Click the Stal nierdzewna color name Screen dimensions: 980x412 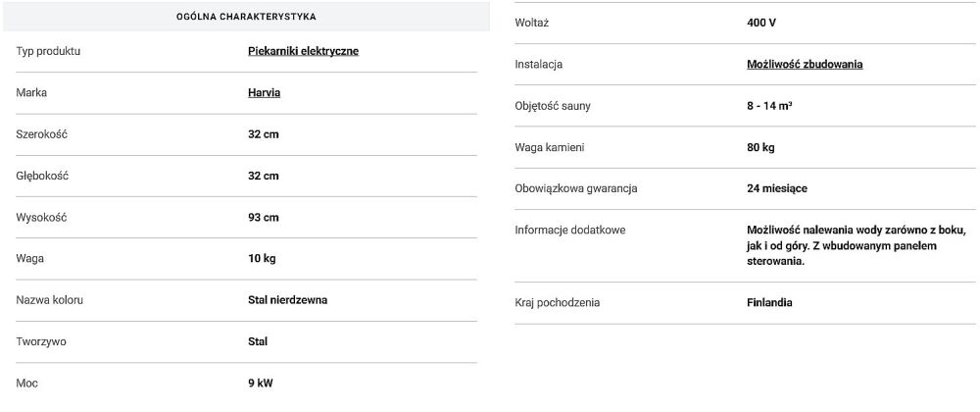pos(287,300)
